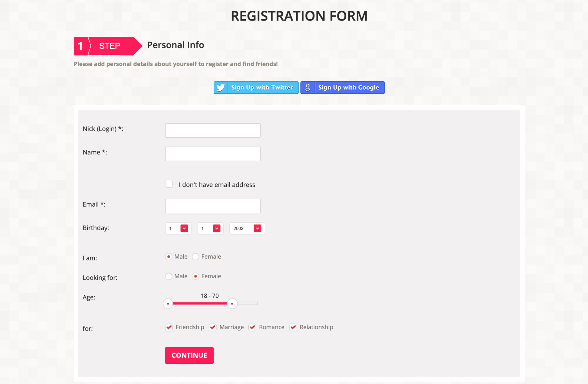Click the pink chevron on the day dropdown
The width and height of the screenshot is (588, 384).
[x=184, y=228]
